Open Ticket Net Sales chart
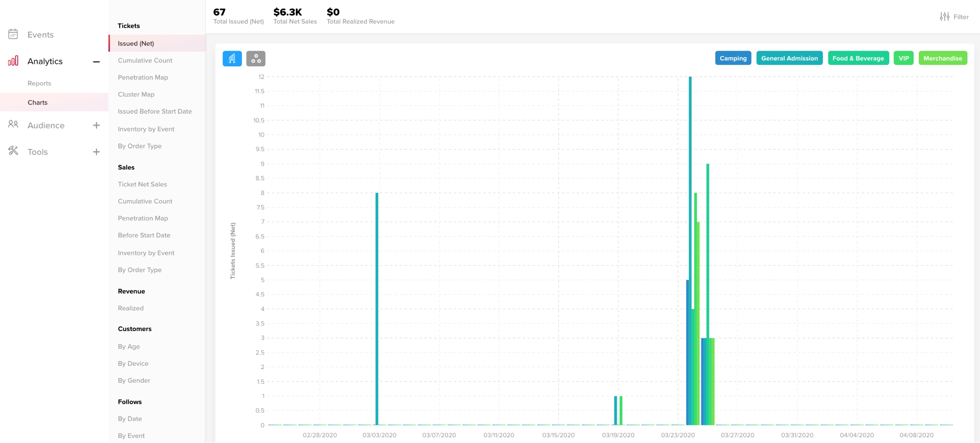The width and height of the screenshot is (980, 443). click(x=142, y=184)
